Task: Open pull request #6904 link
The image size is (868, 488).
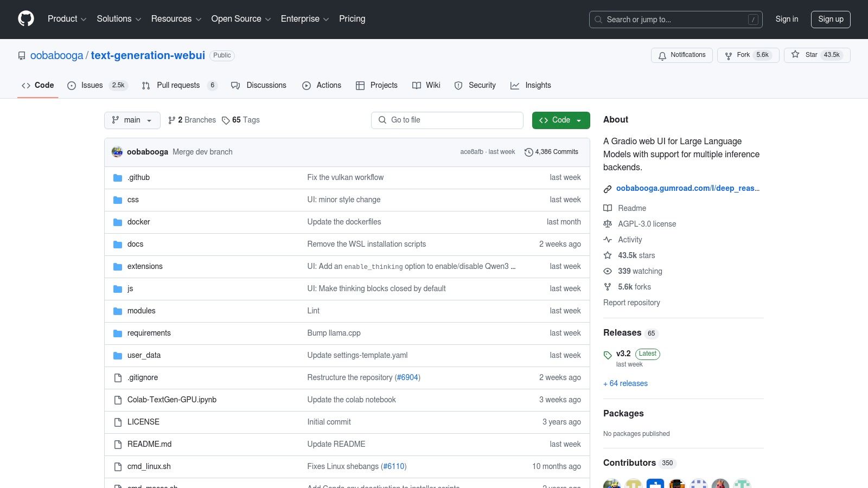Action: [407, 378]
